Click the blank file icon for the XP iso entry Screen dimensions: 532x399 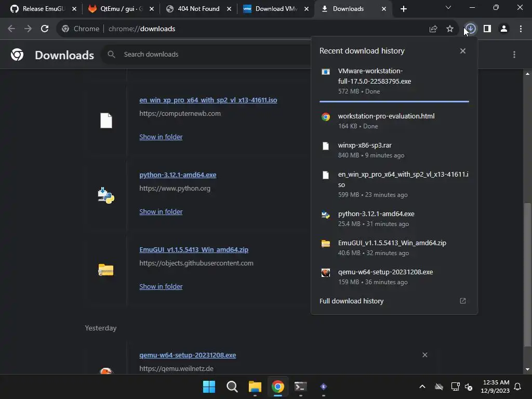click(x=106, y=121)
